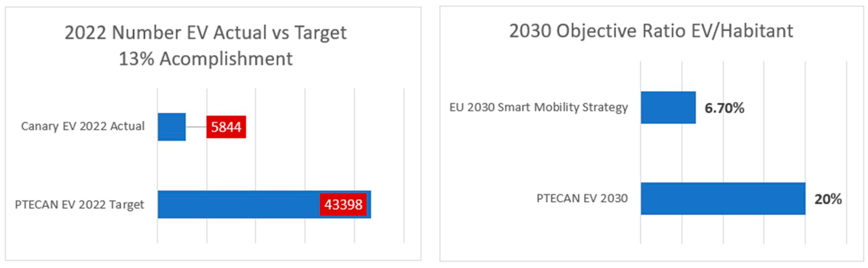Select the vertical axis line of the 2022 chart
The height and width of the screenshot is (268, 868).
157,165
